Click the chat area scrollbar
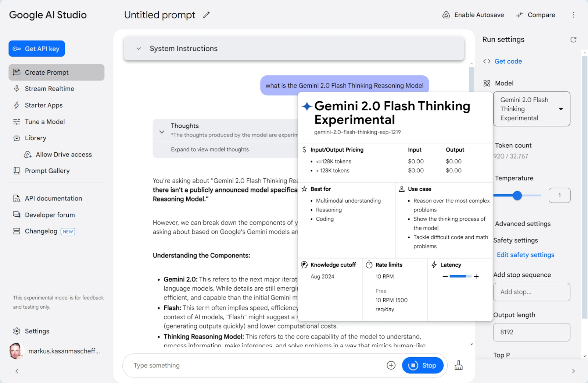The width and height of the screenshot is (588, 383). 472,79
